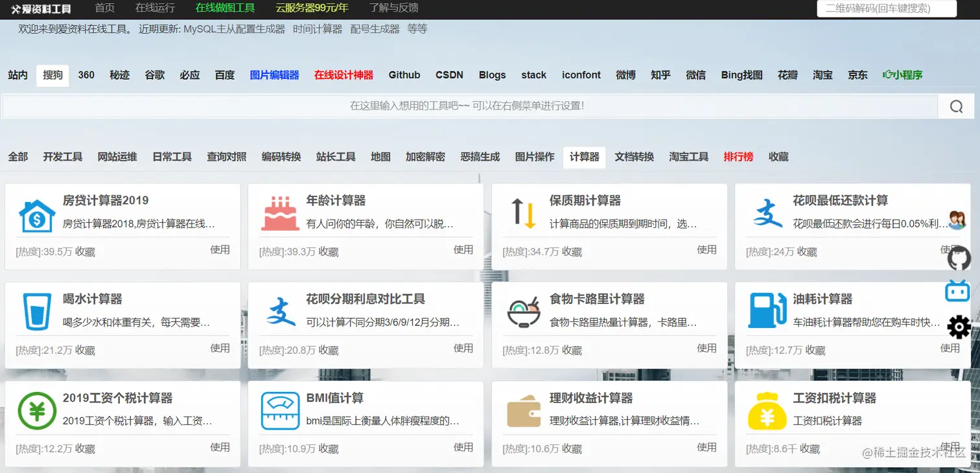Screen dimensions: 980x473
Task: Click 收藏 on the 油耗计算器 card
Action: pos(816,351)
